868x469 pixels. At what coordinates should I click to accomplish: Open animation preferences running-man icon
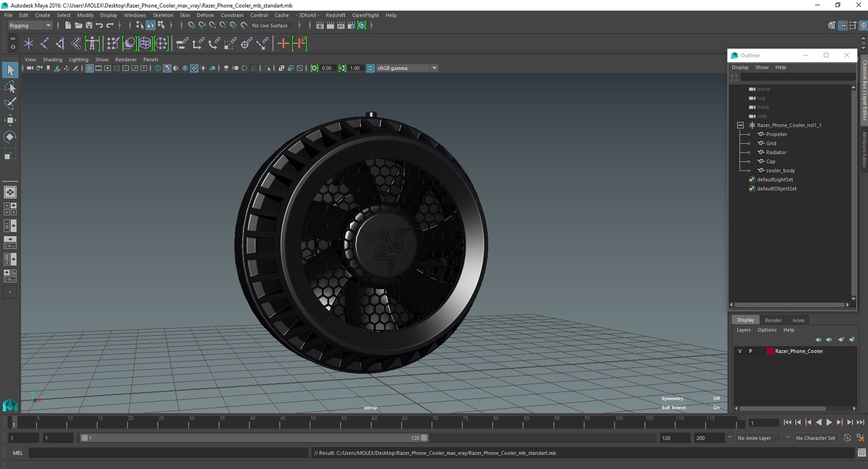tap(860, 438)
